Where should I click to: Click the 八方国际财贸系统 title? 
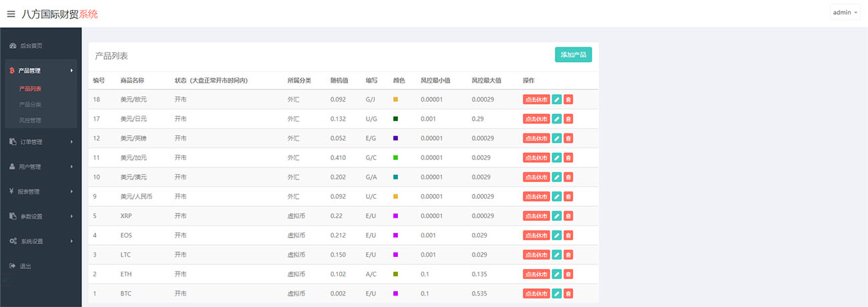tap(59, 14)
